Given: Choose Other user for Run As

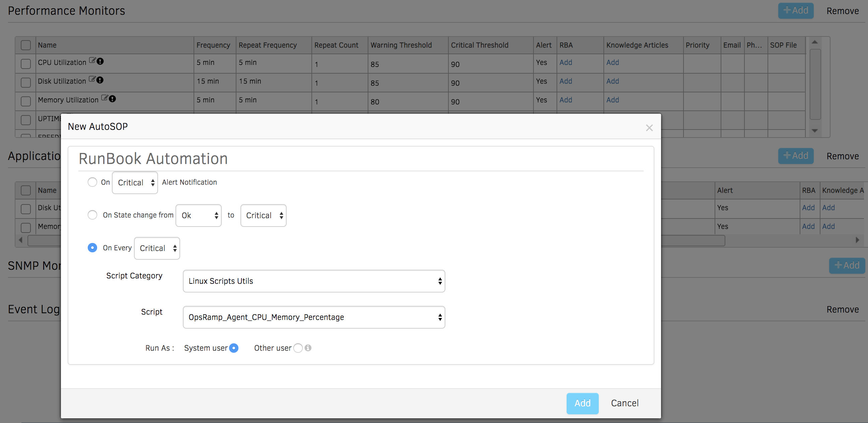Looking at the screenshot, I should click(298, 348).
